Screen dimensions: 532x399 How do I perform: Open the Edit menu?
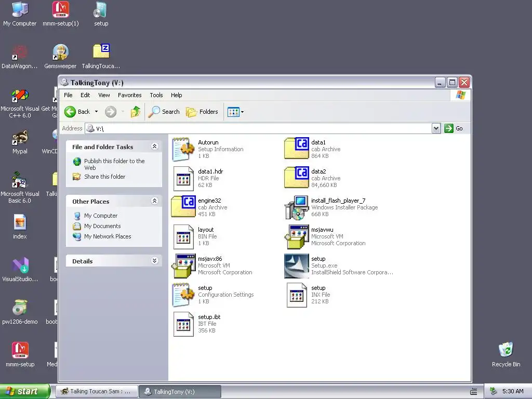click(85, 95)
